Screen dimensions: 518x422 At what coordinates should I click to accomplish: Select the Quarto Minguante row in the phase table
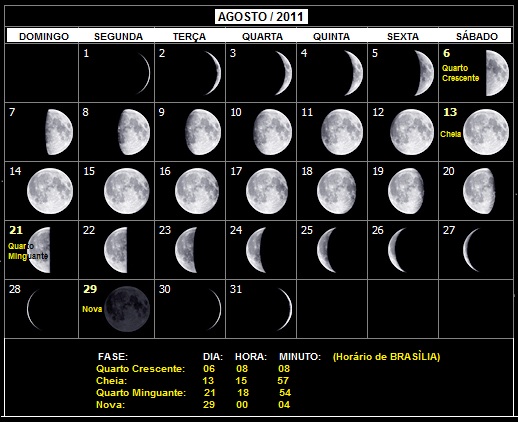point(194,393)
